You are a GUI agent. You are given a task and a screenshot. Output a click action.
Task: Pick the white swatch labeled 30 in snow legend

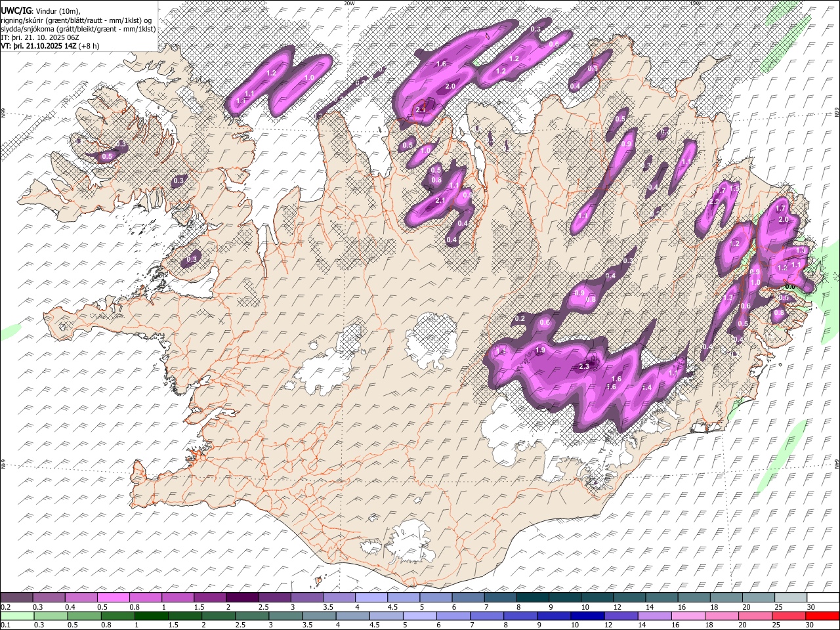(x=822, y=598)
